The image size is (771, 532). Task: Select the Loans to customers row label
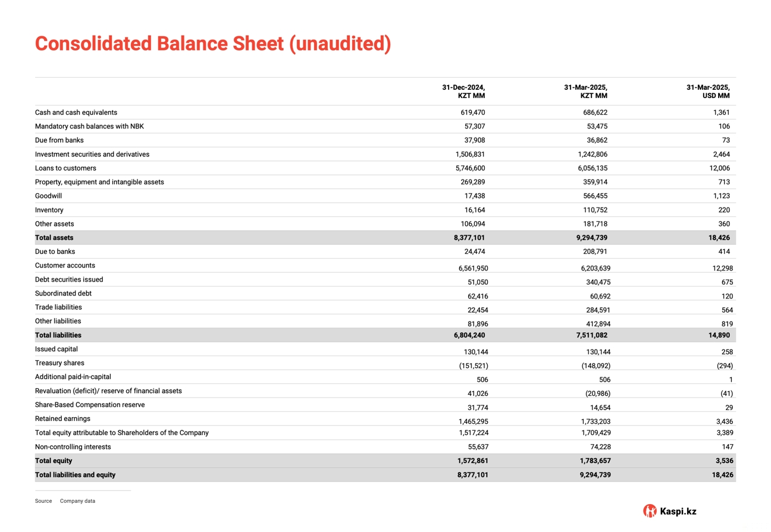pyautogui.click(x=65, y=168)
